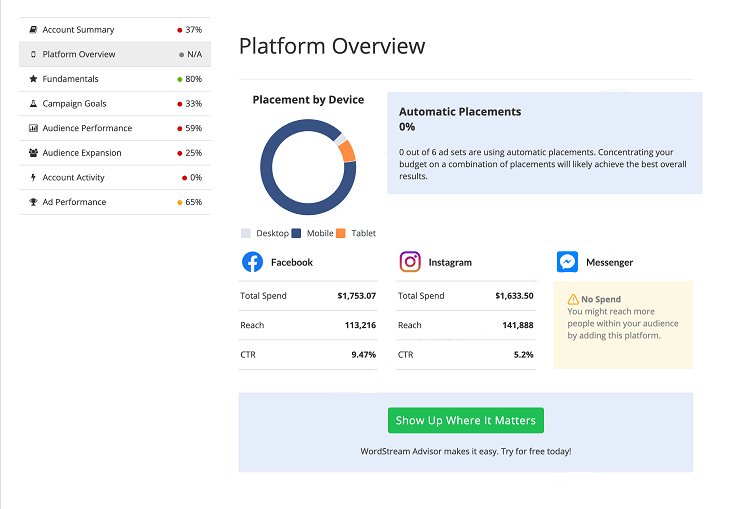Click the Audience Expansion people icon

coord(33,153)
